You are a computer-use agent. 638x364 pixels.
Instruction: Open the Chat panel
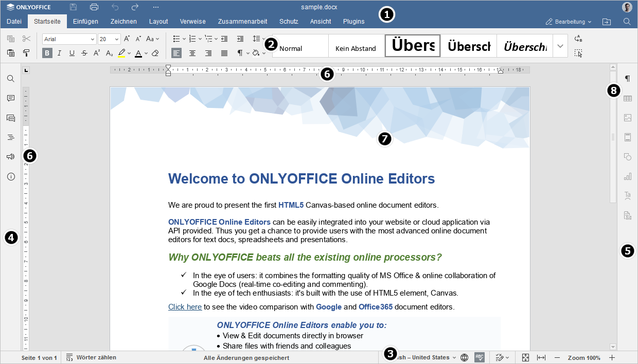(10, 118)
